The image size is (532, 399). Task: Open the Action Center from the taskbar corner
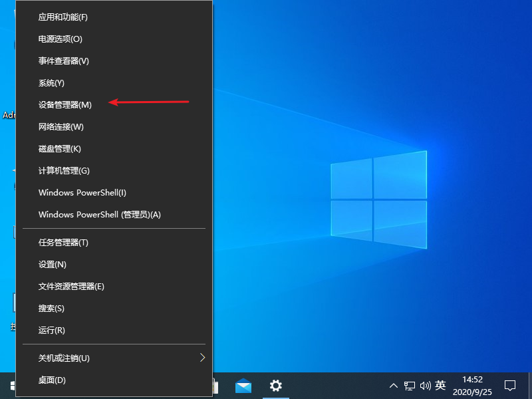point(509,386)
